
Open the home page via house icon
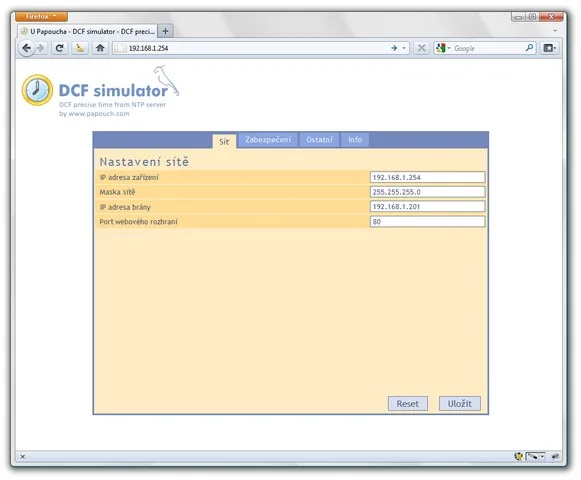tap(100, 48)
